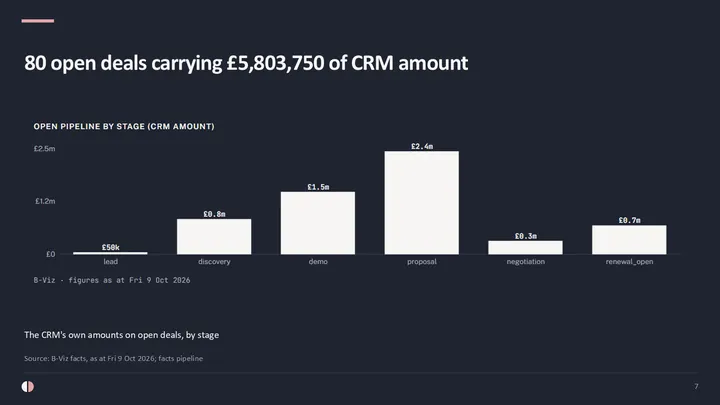Click the B-Viz figures date footnote
This screenshot has height=405, width=720.
coord(112,280)
